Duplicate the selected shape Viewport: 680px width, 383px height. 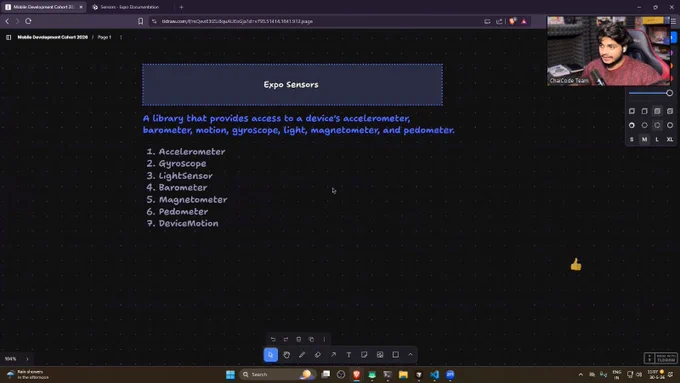tap(311, 339)
